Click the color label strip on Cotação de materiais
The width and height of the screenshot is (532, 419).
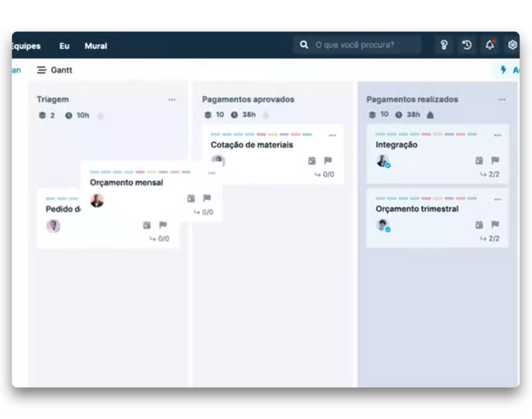[x=261, y=134]
